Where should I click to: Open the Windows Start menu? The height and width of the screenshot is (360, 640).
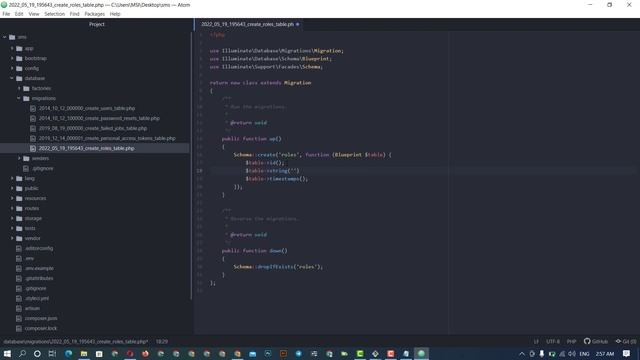pyautogui.click(x=7, y=353)
